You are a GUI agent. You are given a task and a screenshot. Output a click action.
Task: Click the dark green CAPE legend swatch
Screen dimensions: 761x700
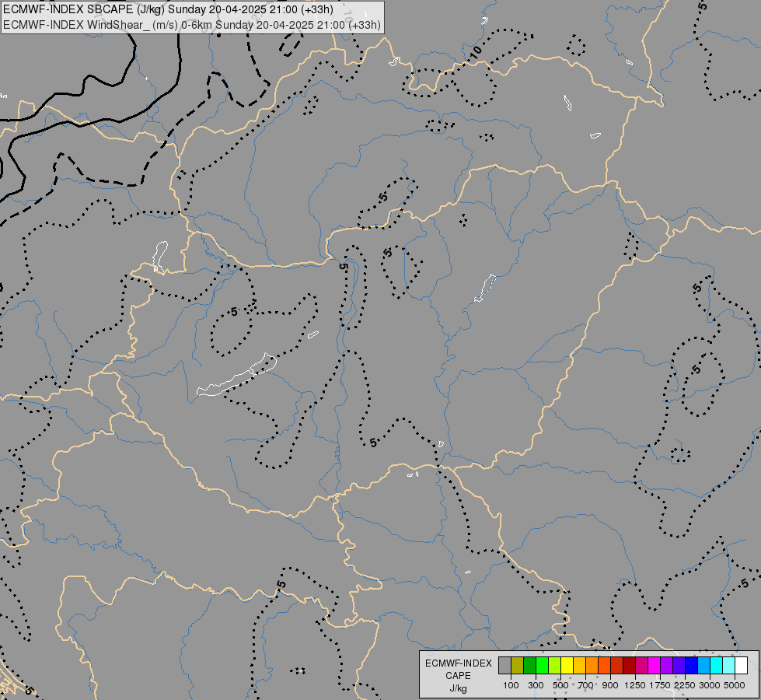tap(530, 665)
